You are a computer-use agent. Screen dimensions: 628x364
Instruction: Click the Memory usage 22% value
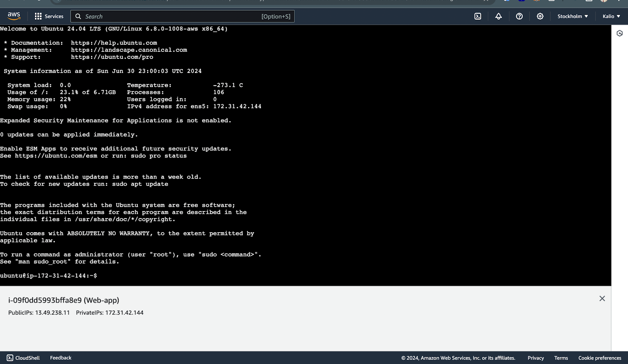(65, 99)
